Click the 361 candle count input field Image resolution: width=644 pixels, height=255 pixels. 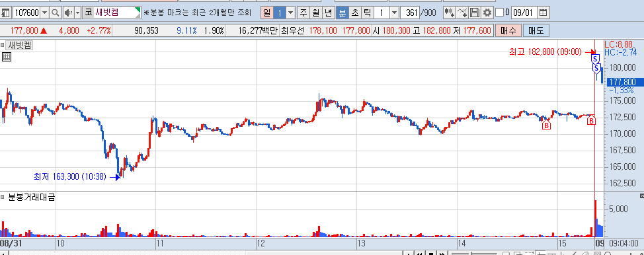[x=410, y=13]
